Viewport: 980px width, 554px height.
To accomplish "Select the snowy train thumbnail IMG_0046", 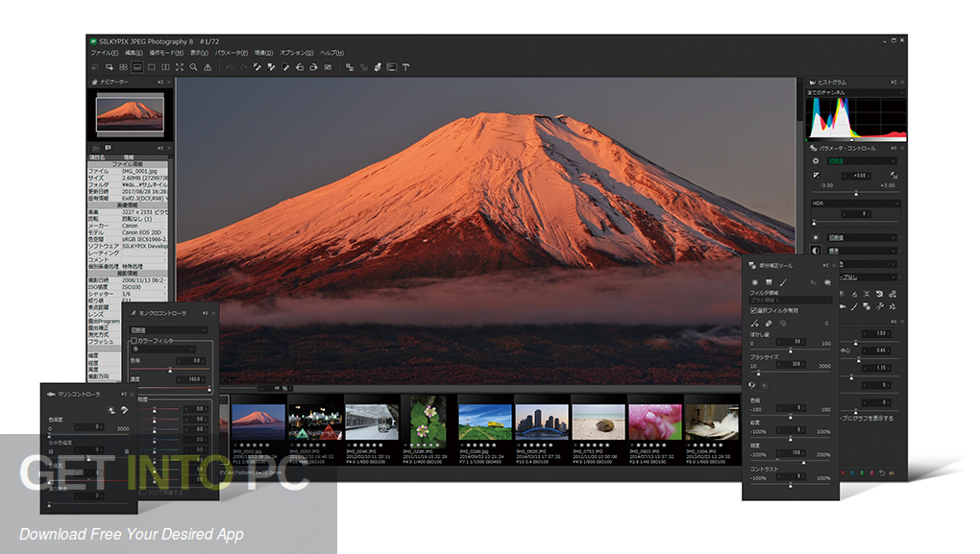I will coord(372,422).
